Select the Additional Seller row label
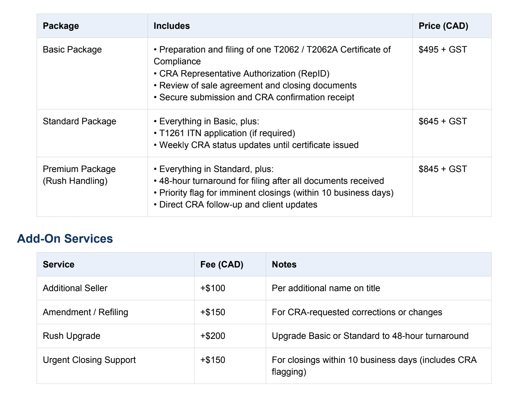Viewport: 532px width, 401px height. pyautogui.click(x=75, y=288)
